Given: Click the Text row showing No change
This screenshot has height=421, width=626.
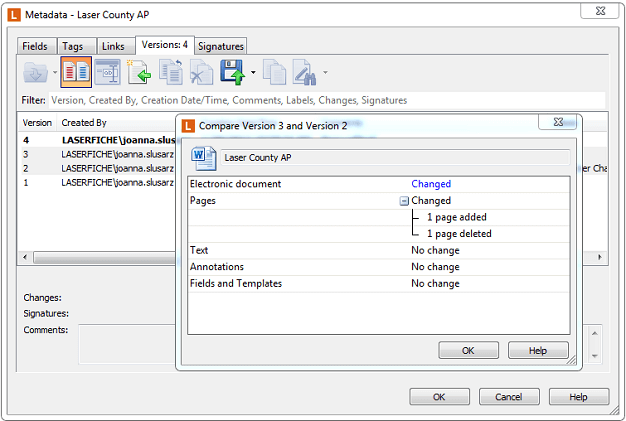Looking at the screenshot, I should point(378,251).
